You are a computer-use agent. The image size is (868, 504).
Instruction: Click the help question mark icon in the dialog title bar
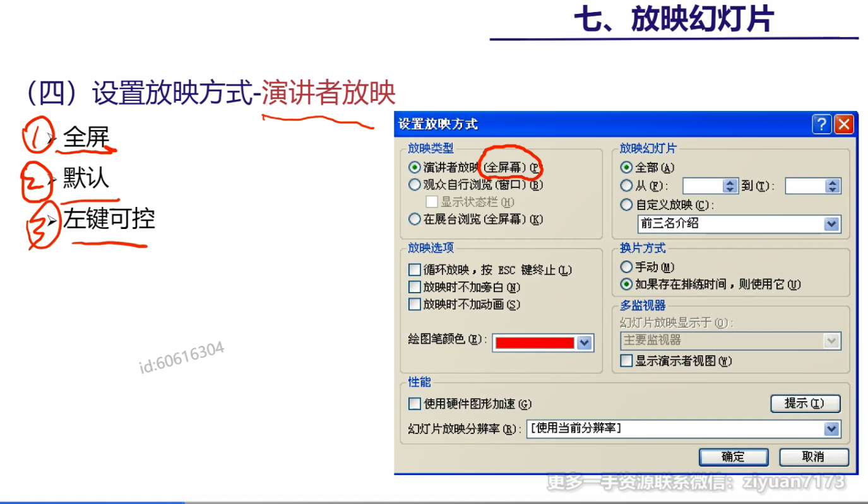[x=821, y=124]
